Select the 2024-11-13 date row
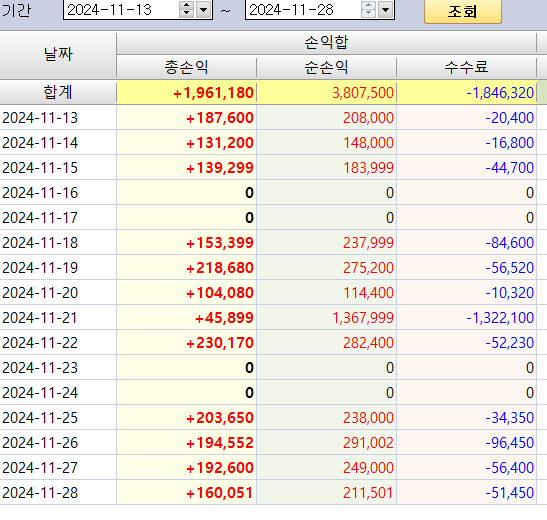The image size is (547, 520). (58, 118)
